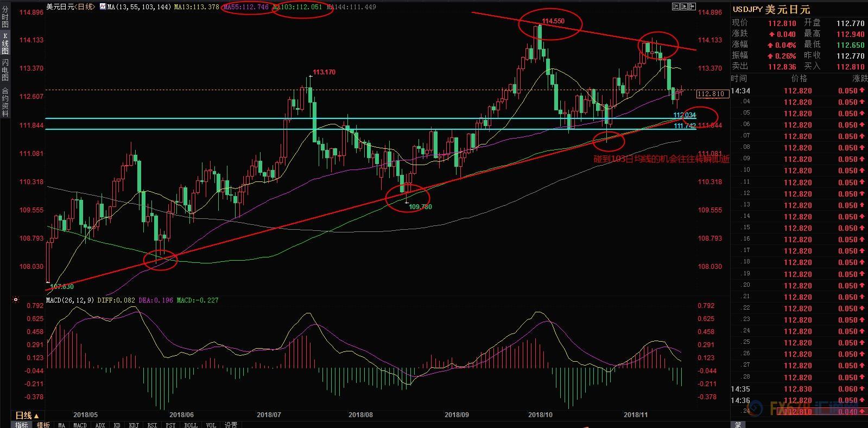Click the 109.780 low price label
Image resolution: width=868 pixels, height=428 pixels.
[420, 207]
